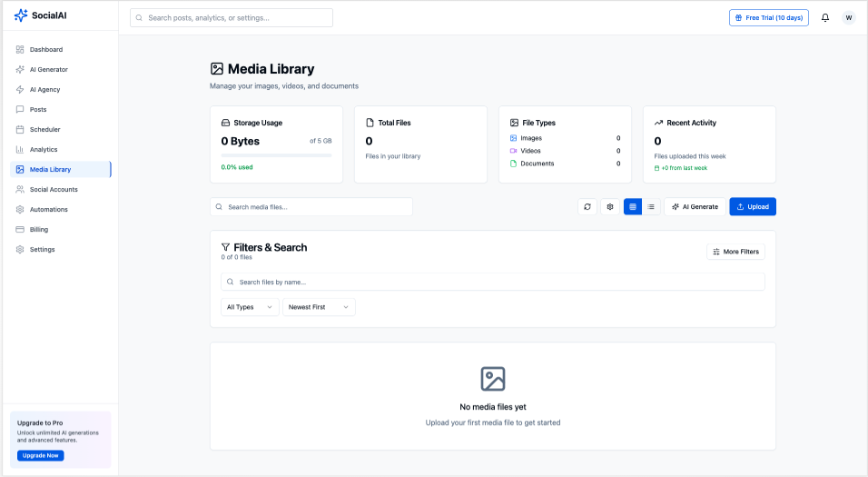
Task: Expand the All Types dropdown
Action: (250, 307)
